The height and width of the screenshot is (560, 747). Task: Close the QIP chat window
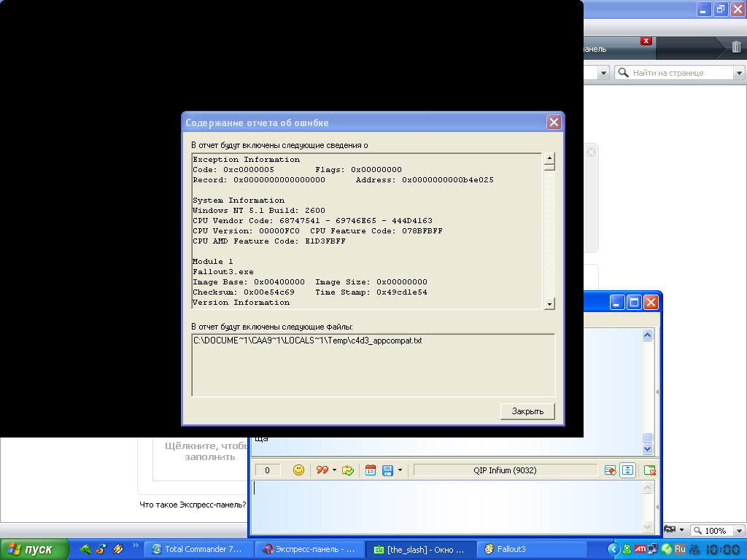pos(651,302)
